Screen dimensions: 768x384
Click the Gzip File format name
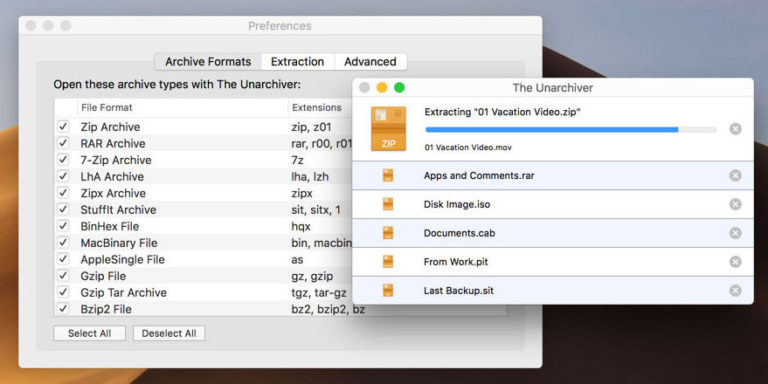coord(103,276)
